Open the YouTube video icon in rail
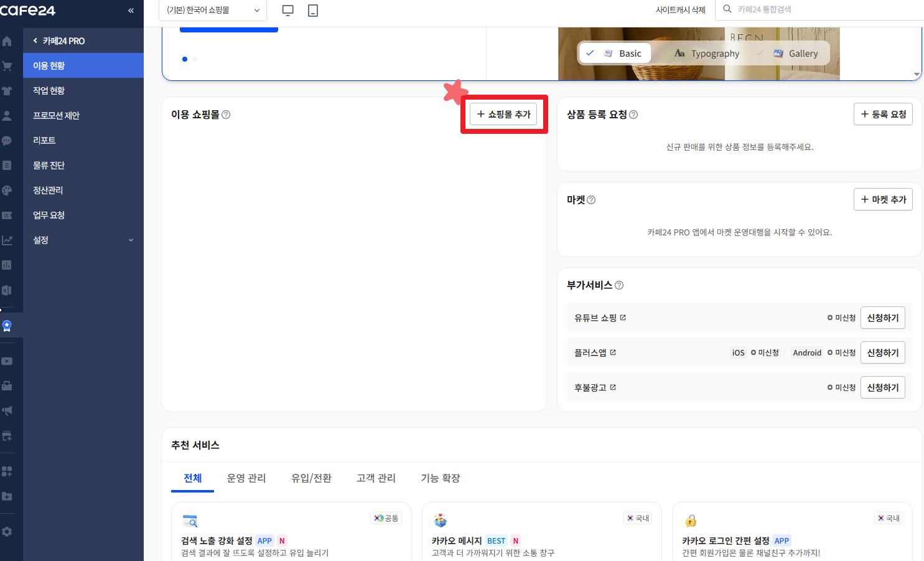924x561 pixels. pos(7,361)
